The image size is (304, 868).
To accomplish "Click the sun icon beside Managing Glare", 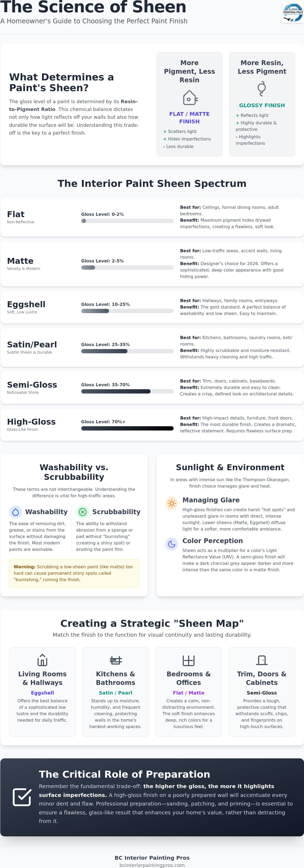I will tap(172, 503).
